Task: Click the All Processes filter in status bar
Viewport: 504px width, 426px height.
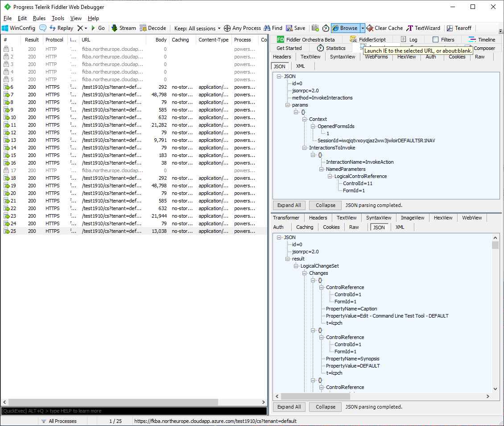Action: (59, 421)
